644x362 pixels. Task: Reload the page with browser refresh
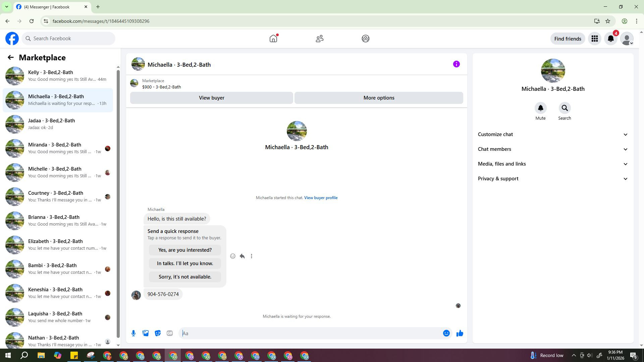(32, 21)
